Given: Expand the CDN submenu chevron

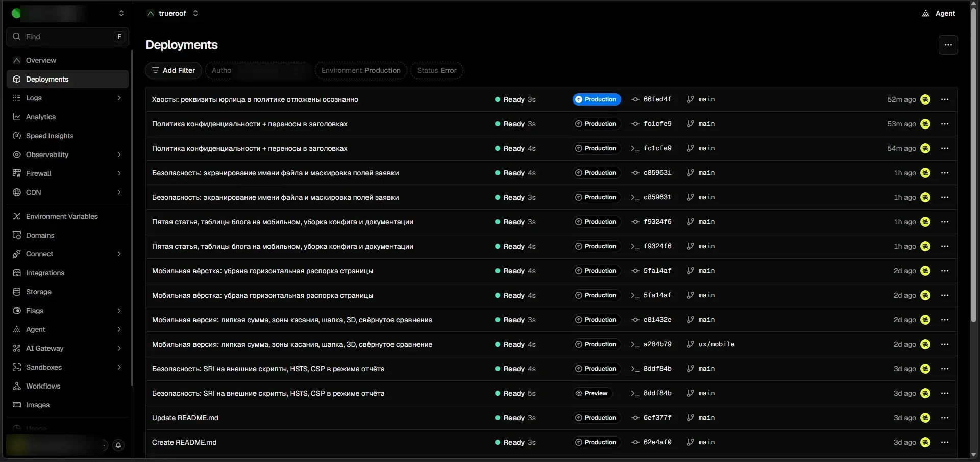Looking at the screenshot, I should click(x=119, y=192).
